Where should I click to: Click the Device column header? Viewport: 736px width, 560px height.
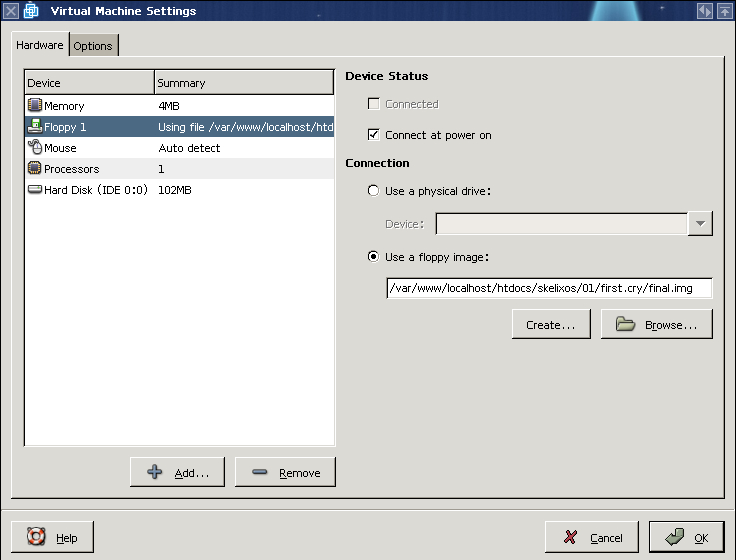(89, 83)
